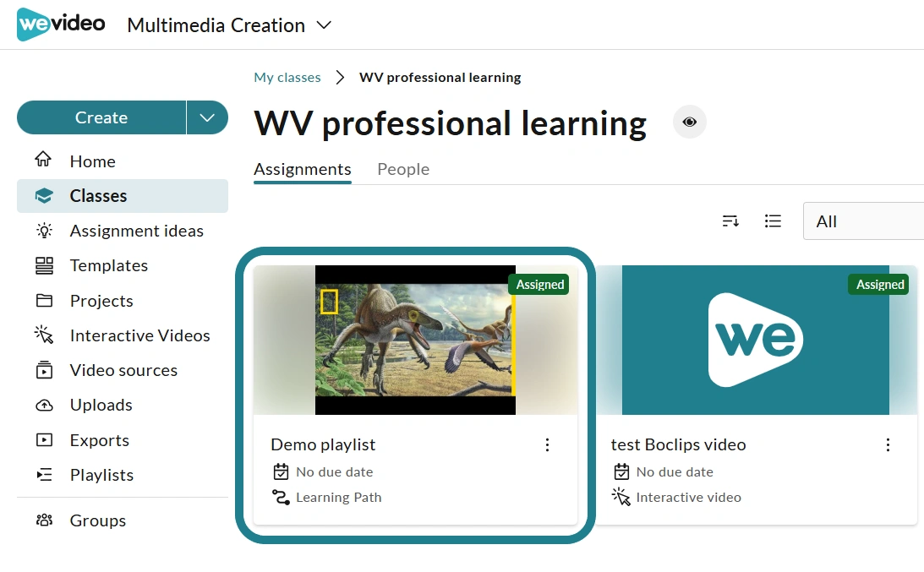Open Projects in sidebar
This screenshot has height=572, width=924.
(x=123, y=301)
